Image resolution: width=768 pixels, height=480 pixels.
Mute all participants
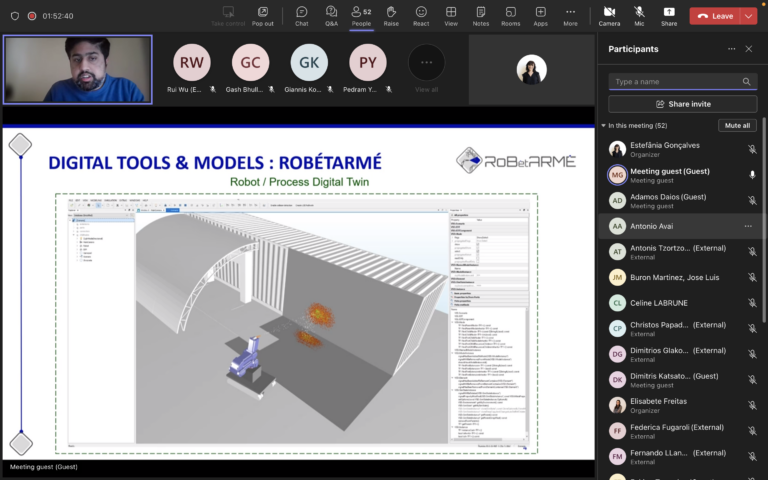[x=737, y=125]
